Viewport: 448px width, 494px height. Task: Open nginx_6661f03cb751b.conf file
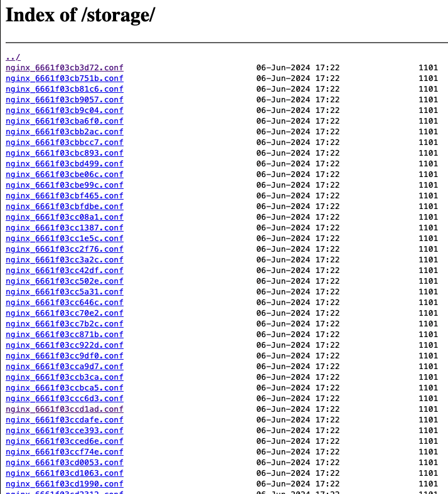65,78
